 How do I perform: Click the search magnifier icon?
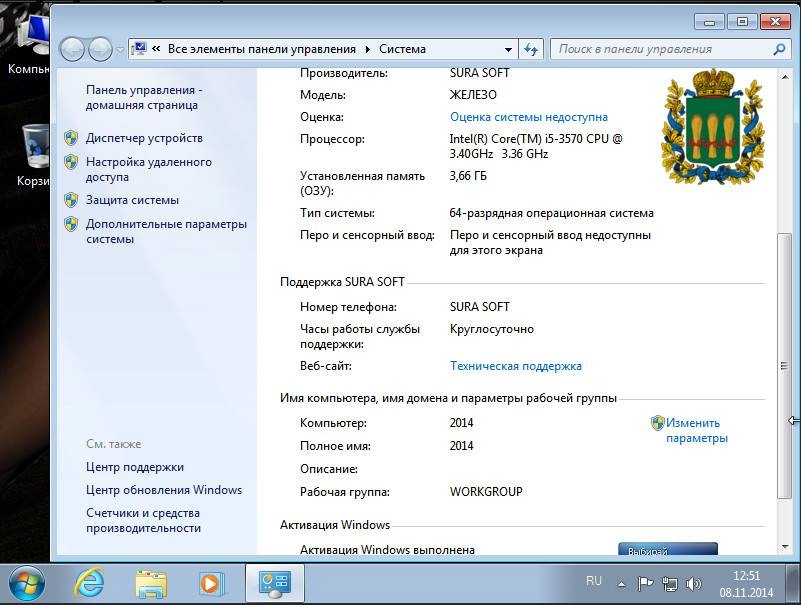(779, 49)
